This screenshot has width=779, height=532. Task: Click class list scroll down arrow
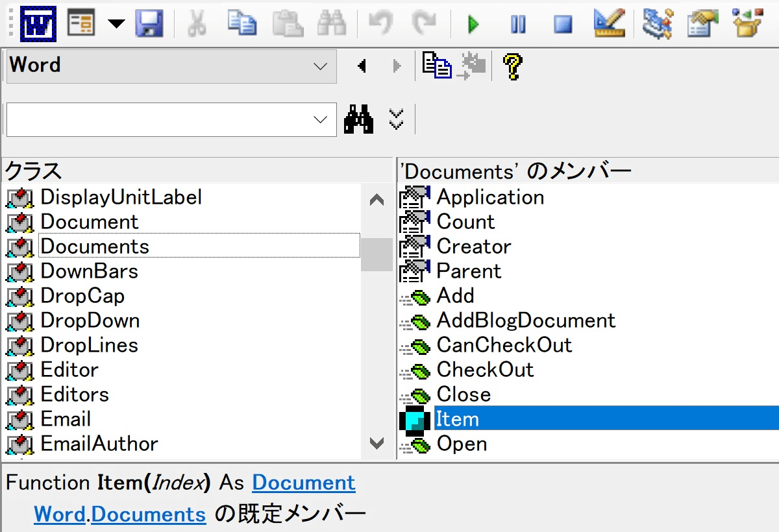pos(377,444)
